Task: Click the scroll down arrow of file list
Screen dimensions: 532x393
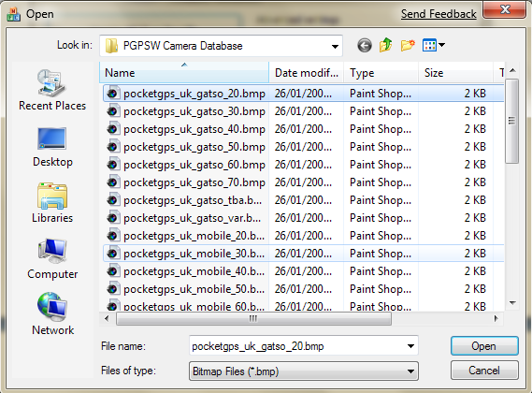Action: (512, 302)
